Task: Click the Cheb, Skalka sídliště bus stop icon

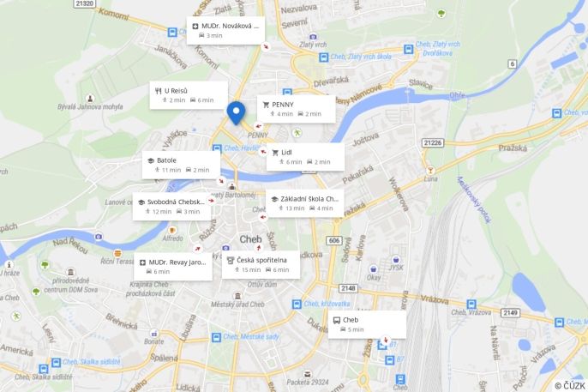Action: click(x=56, y=362)
